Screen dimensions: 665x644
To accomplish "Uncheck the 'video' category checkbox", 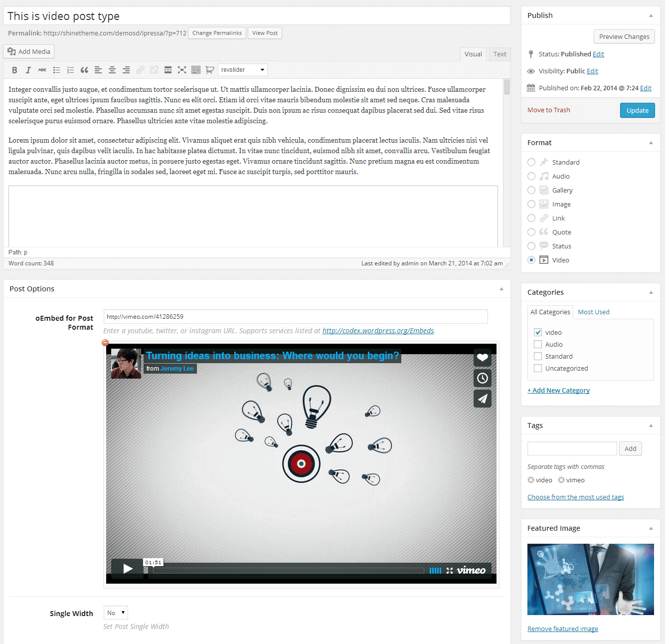I will [x=538, y=332].
